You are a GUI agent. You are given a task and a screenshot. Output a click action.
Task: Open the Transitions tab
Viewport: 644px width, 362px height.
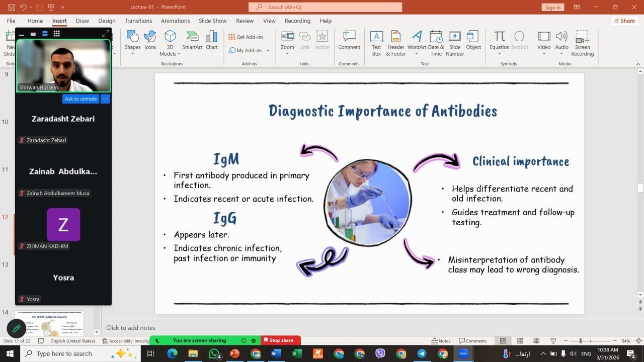click(138, 21)
